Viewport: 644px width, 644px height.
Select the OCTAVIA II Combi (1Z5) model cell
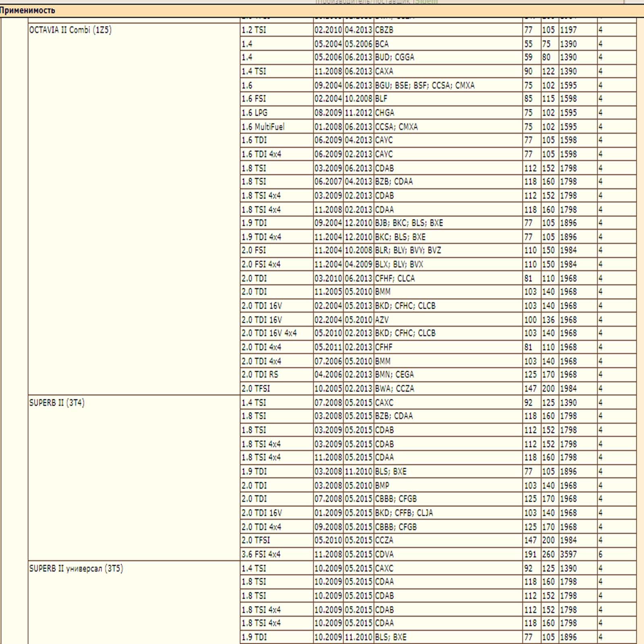click(x=134, y=209)
